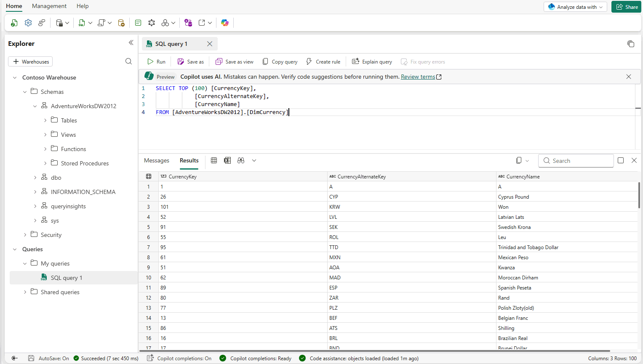
Task: Dismiss the Copilot preview banner
Action: click(629, 77)
